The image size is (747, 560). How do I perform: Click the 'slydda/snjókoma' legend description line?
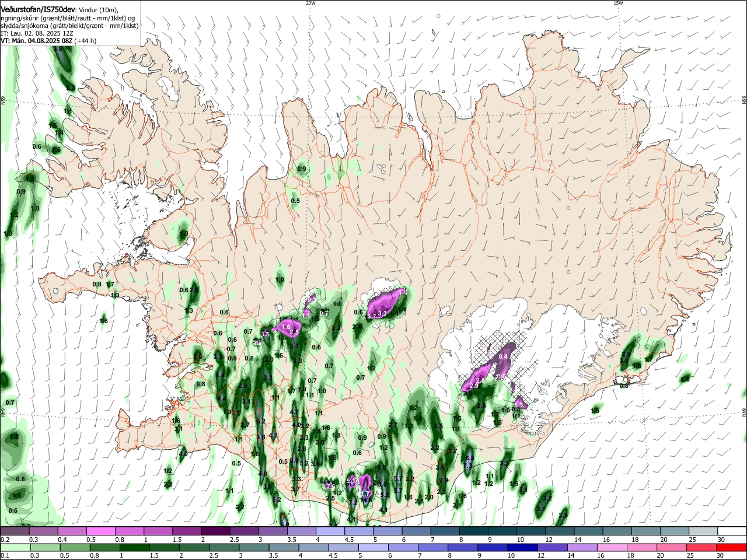[69, 26]
